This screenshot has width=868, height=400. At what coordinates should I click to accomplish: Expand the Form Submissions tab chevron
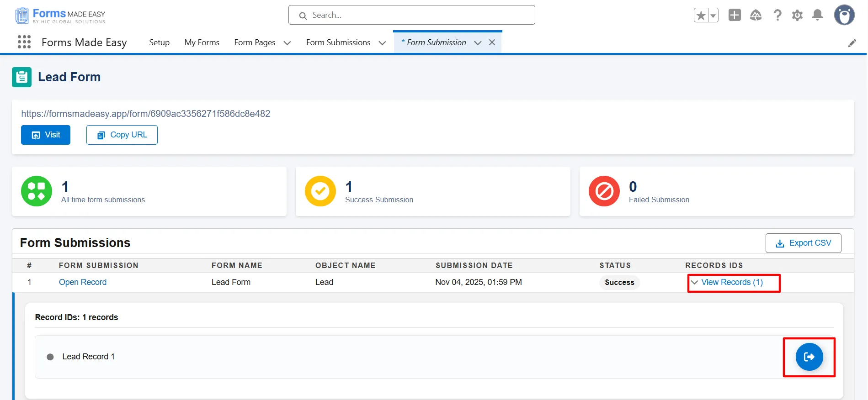[382, 43]
